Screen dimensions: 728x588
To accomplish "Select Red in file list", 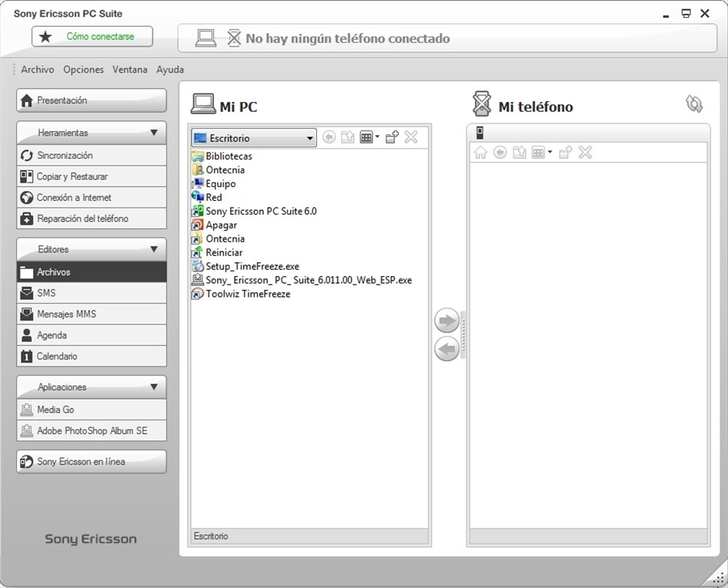I will (207, 197).
